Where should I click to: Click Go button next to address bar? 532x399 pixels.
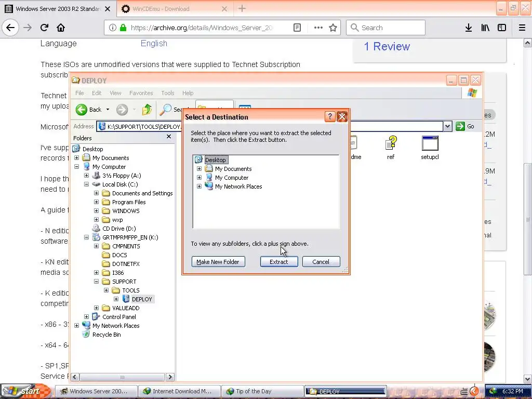pos(465,126)
